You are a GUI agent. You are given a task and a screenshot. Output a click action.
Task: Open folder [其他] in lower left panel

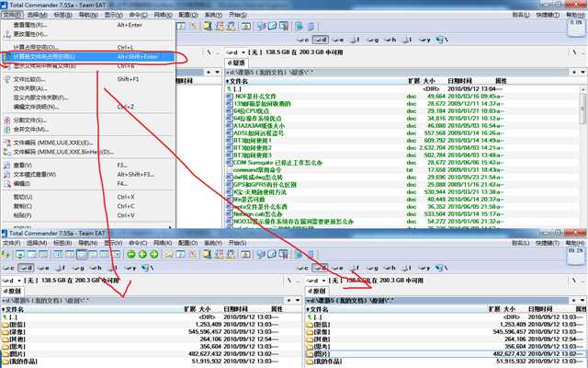coord(14,339)
